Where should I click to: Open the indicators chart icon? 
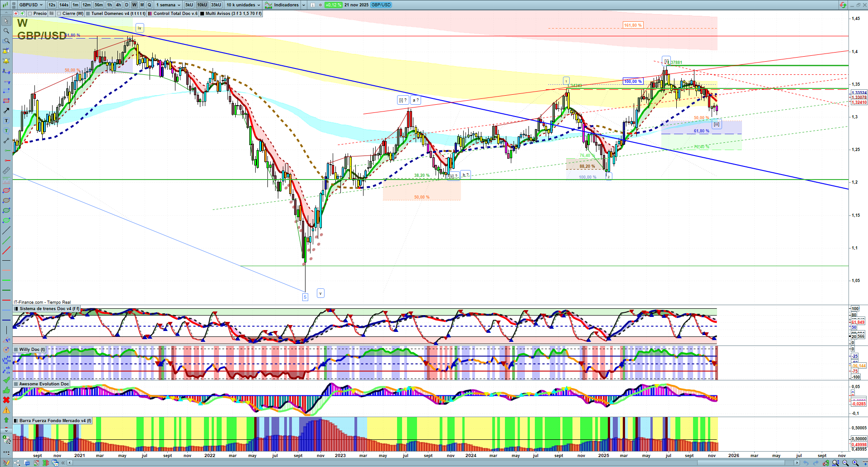269,5
